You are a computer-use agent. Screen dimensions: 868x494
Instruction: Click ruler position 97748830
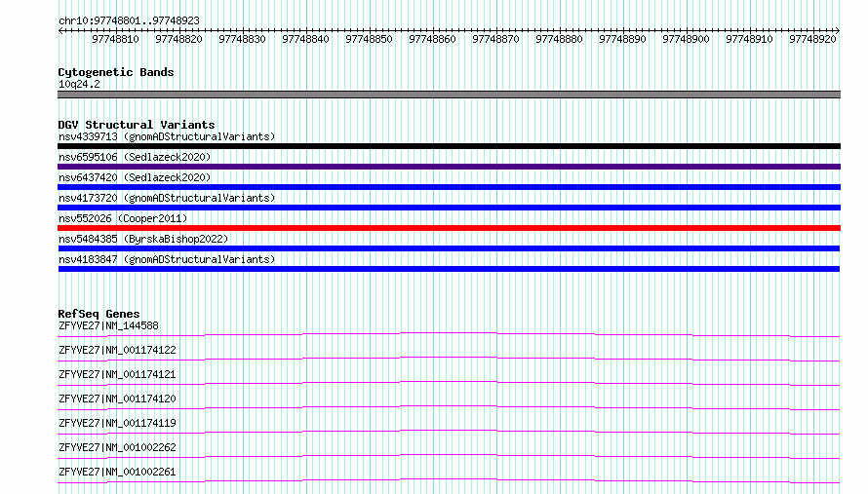(x=242, y=39)
